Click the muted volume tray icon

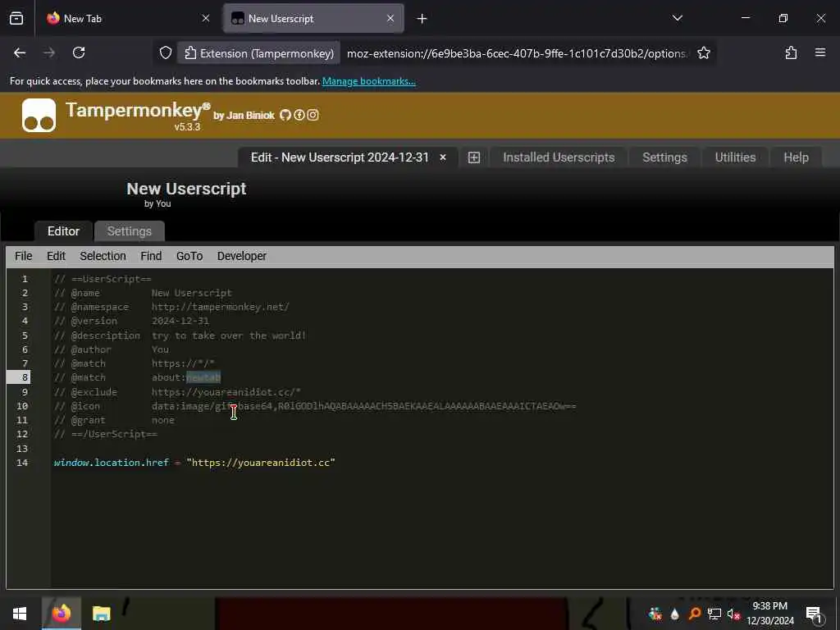(733, 614)
